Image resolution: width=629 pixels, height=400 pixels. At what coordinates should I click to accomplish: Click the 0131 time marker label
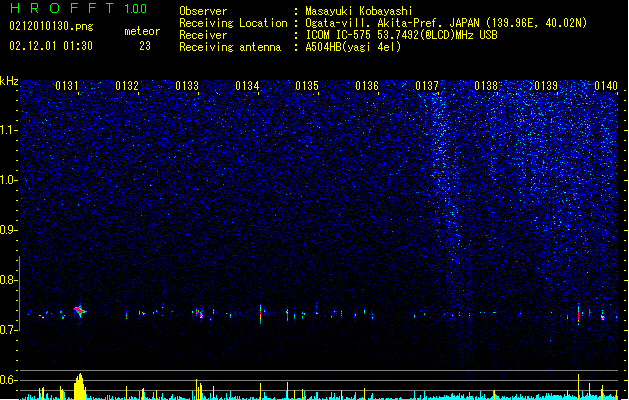67,86
